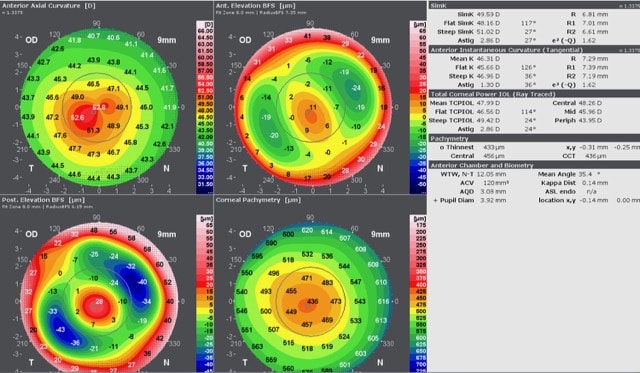Screen dimensions: 640x373
Task: Click the ACV 120 mm³ value
Action: pos(496,183)
